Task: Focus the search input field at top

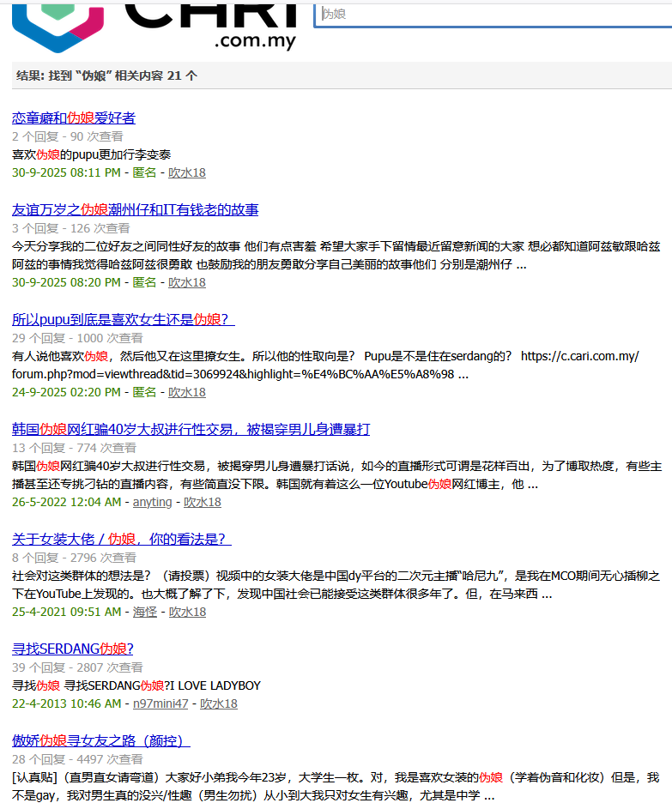Action: 493,14
